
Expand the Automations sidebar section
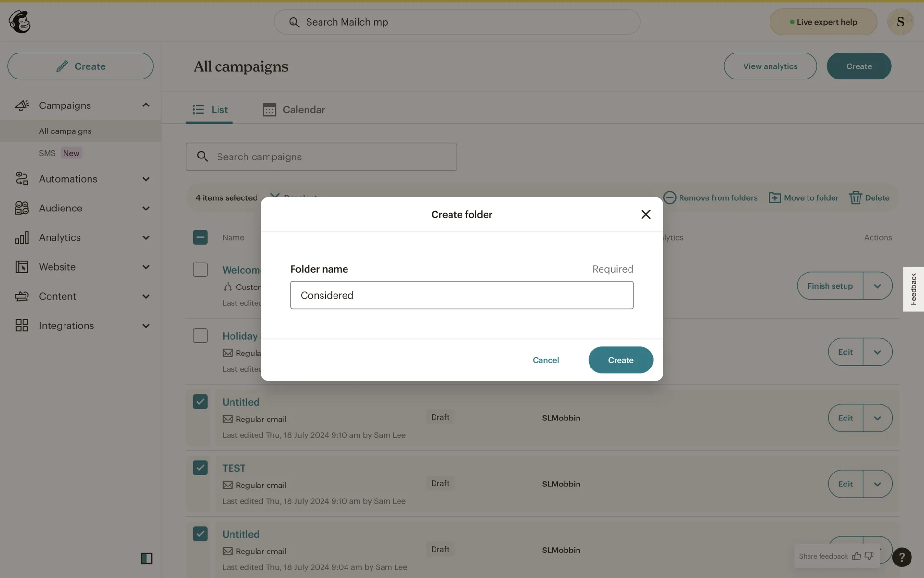[x=146, y=179]
